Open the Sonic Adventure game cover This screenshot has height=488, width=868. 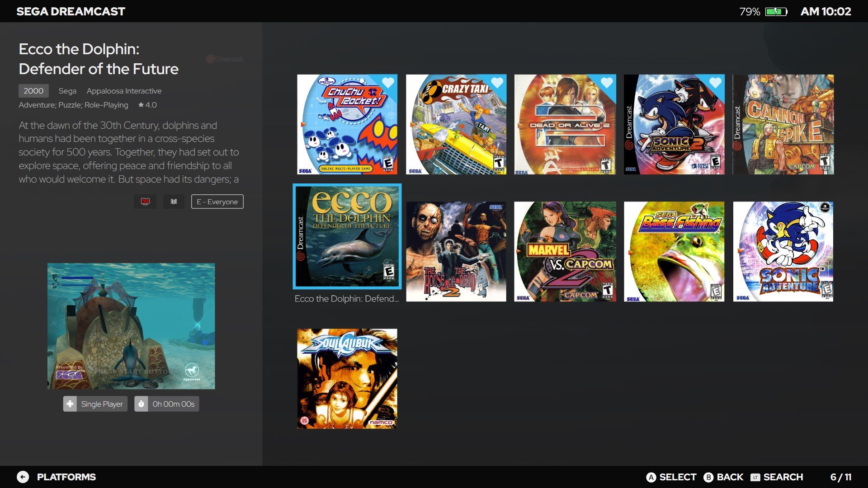pyautogui.click(x=783, y=252)
